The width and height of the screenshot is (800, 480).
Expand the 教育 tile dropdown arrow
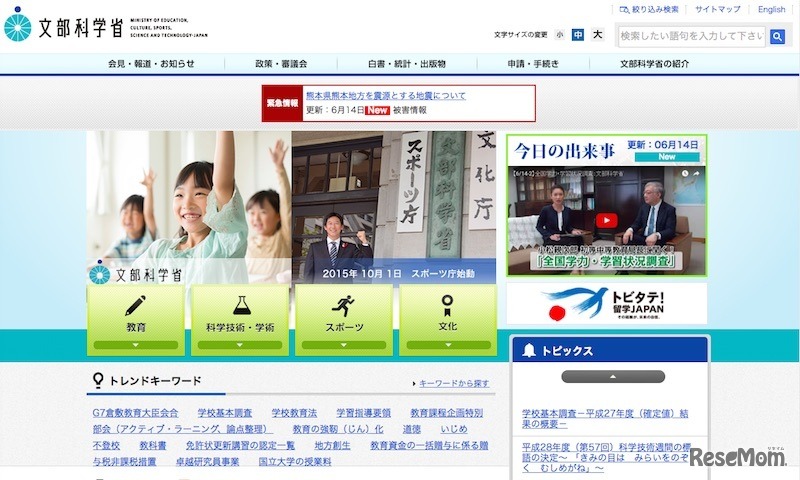pos(135,345)
